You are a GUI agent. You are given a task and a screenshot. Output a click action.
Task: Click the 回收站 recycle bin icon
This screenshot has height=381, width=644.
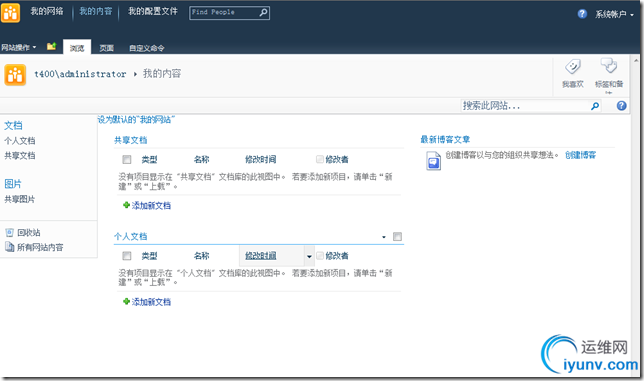coord(9,233)
